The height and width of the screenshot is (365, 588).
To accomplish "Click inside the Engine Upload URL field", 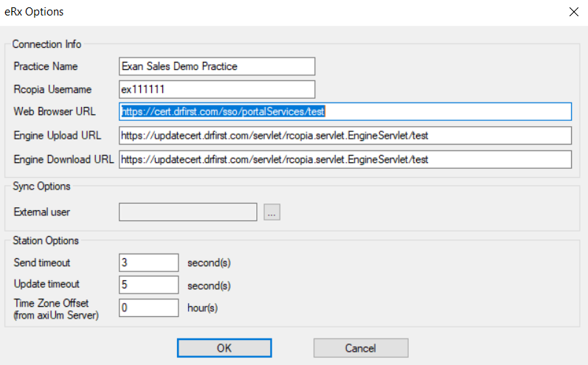I will click(x=345, y=136).
